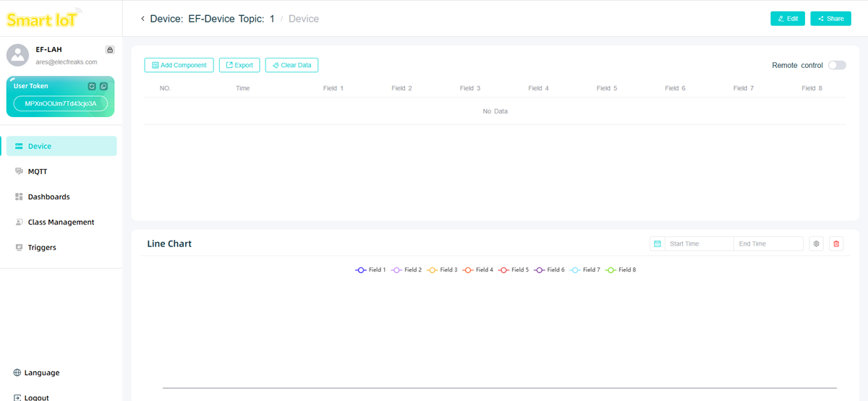Navigate to Dashboards in the sidebar
Image resolution: width=868 pixels, height=401 pixels.
48,197
